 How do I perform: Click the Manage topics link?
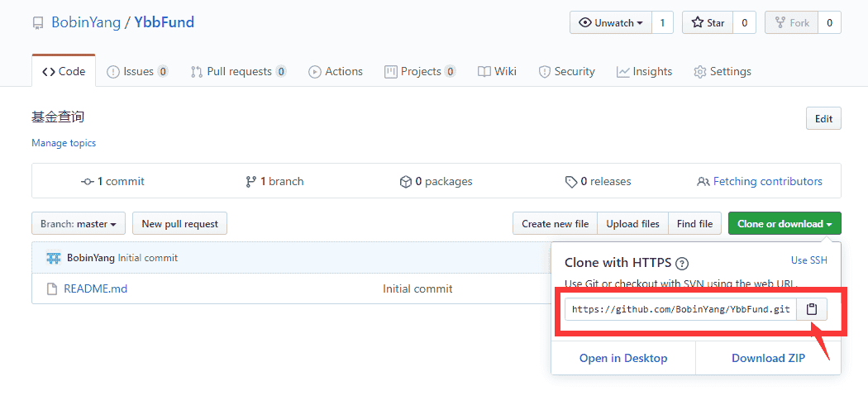point(64,143)
